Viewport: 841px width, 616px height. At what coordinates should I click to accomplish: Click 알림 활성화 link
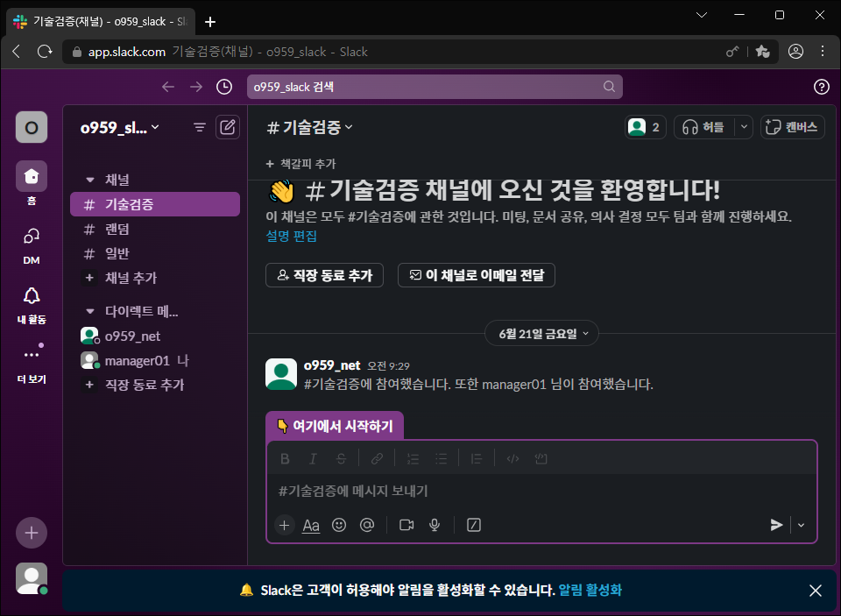590,591
